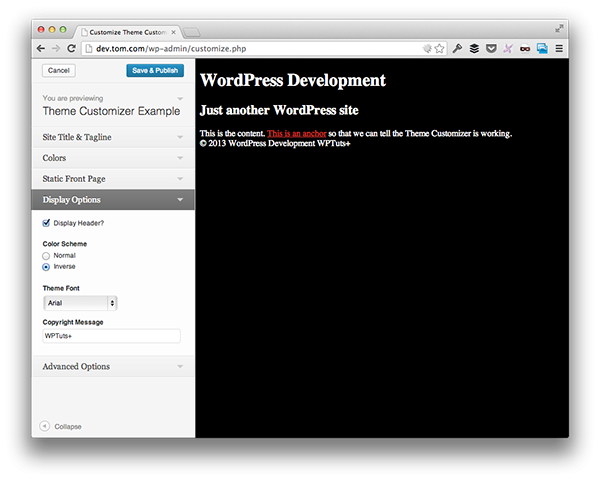Collapse the Display Options section
The image size is (600, 481).
(x=113, y=199)
